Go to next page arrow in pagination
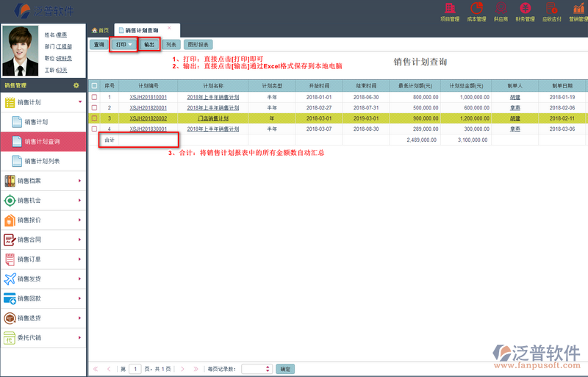The image size is (588, 377). (x=183, y=368)
